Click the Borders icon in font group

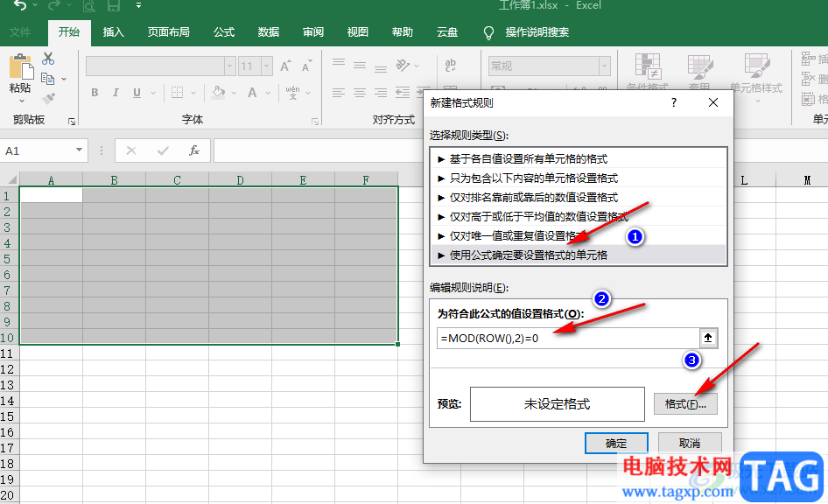coord(177,93)
